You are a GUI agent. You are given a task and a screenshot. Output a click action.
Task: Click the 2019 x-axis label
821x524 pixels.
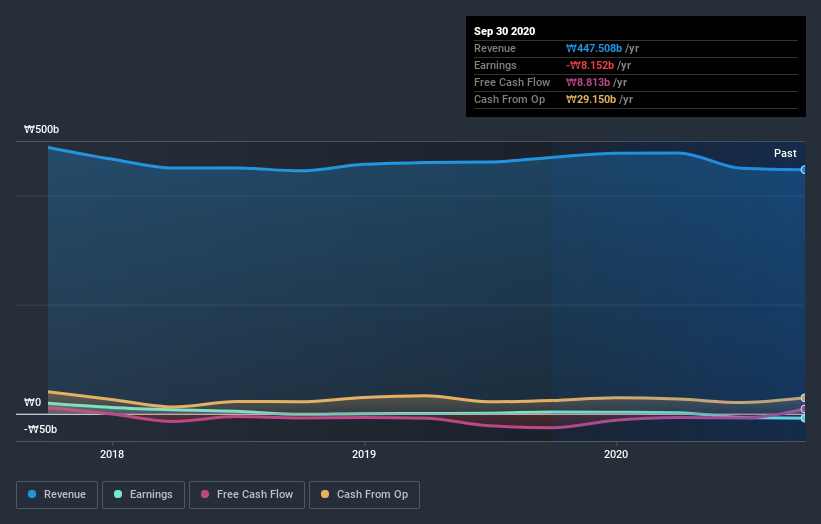click(x=364, y=454)
